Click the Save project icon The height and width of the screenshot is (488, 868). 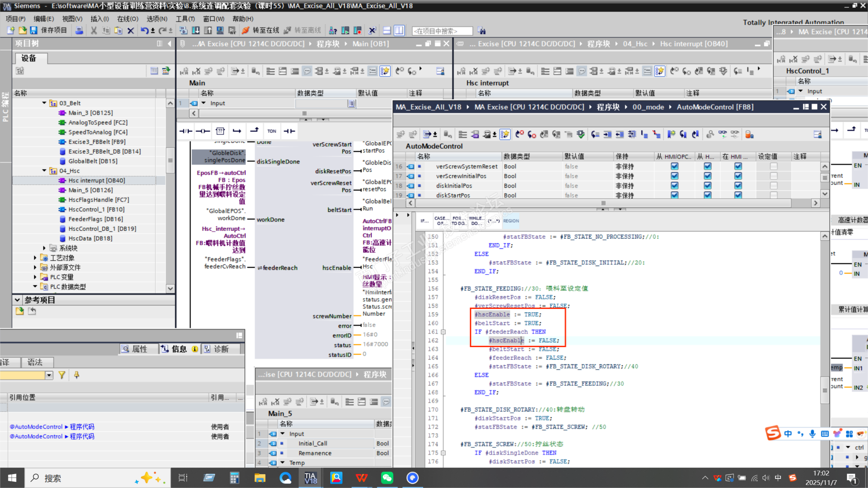pyautogui.click(x=34, y=30)
